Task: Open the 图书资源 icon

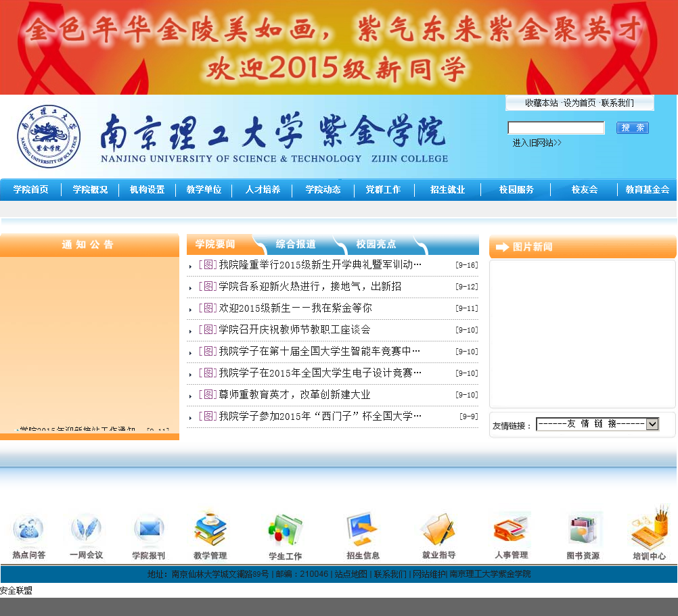Action: 583,534
